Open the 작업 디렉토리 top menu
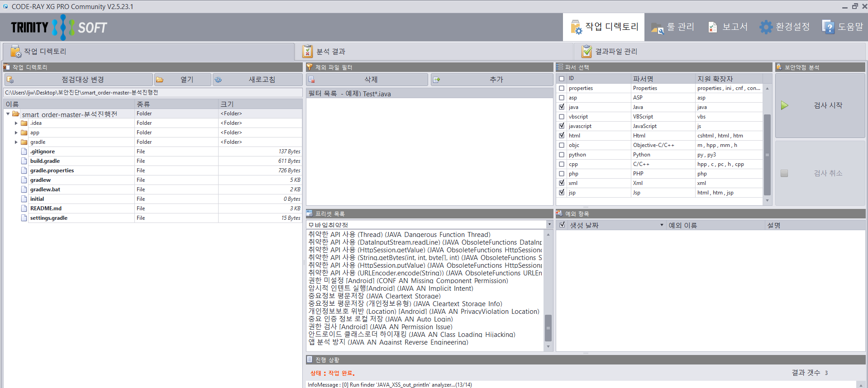Viewport: 868px width, 388px height. [x=604, y=27]
